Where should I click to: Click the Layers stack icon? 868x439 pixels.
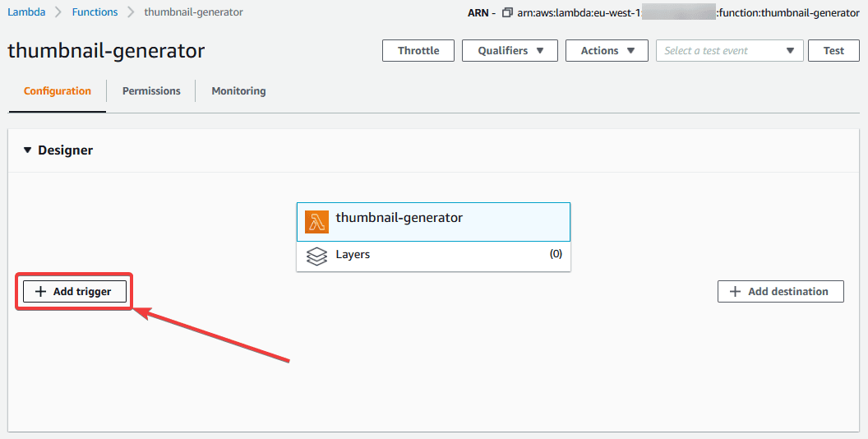[x=316, y=256]
